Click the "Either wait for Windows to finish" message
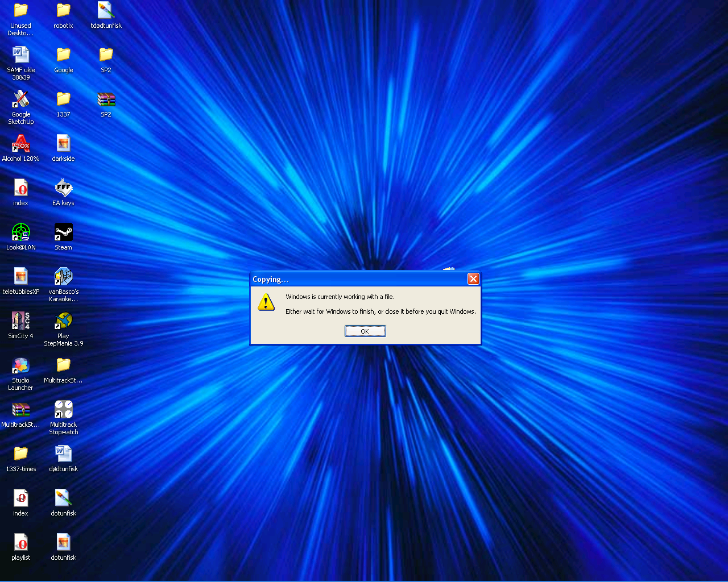 380,311
